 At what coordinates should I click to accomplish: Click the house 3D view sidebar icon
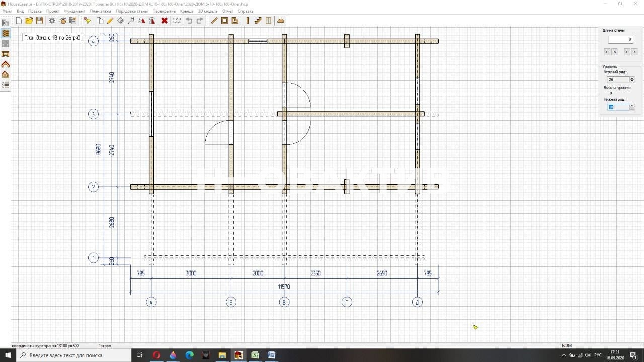click(6, 75)
